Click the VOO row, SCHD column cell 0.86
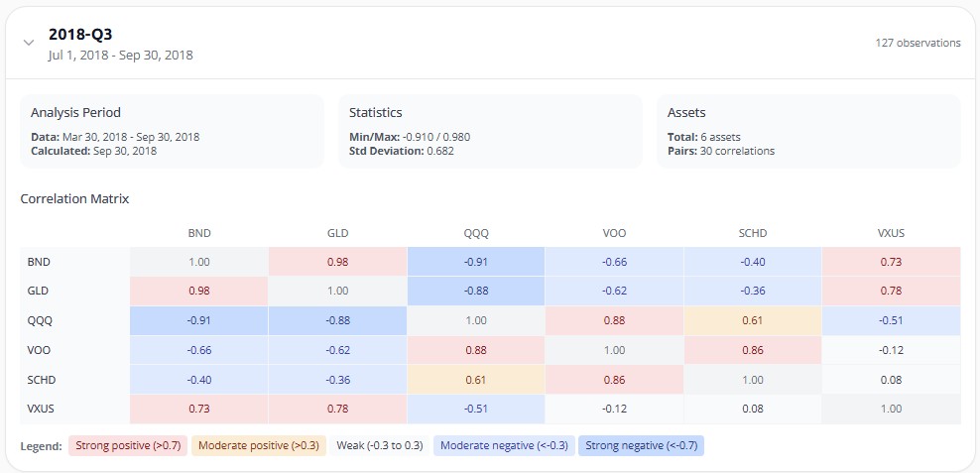 tap(753, 350)
